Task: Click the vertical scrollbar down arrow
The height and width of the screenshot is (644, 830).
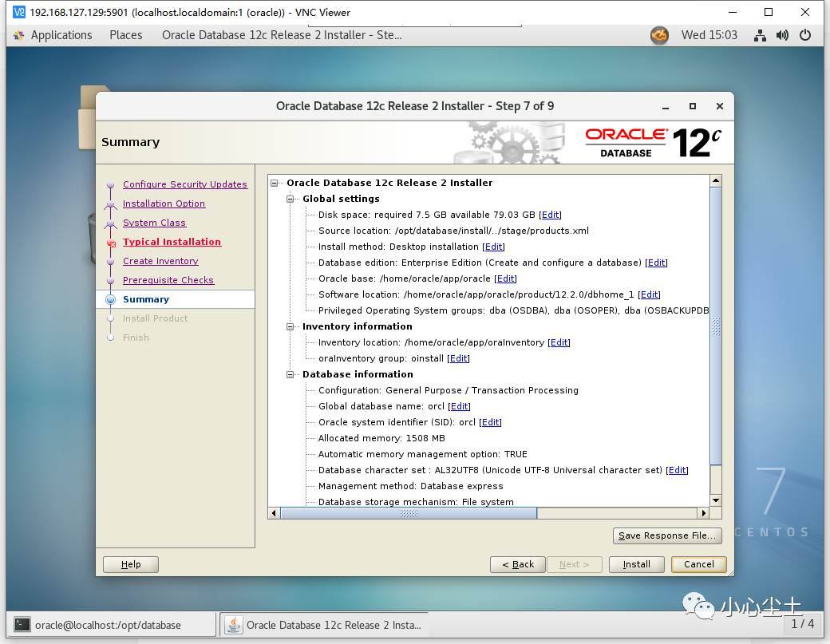Action: click(x=716, y=500)
